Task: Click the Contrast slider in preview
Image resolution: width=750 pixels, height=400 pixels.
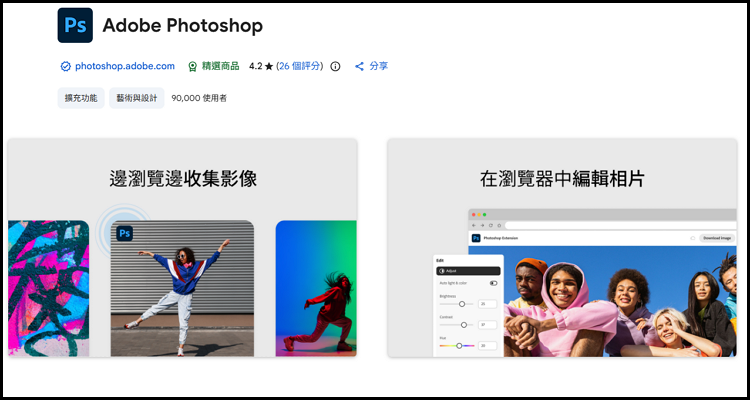Action: pyautogui.click(x=456, y=325)
